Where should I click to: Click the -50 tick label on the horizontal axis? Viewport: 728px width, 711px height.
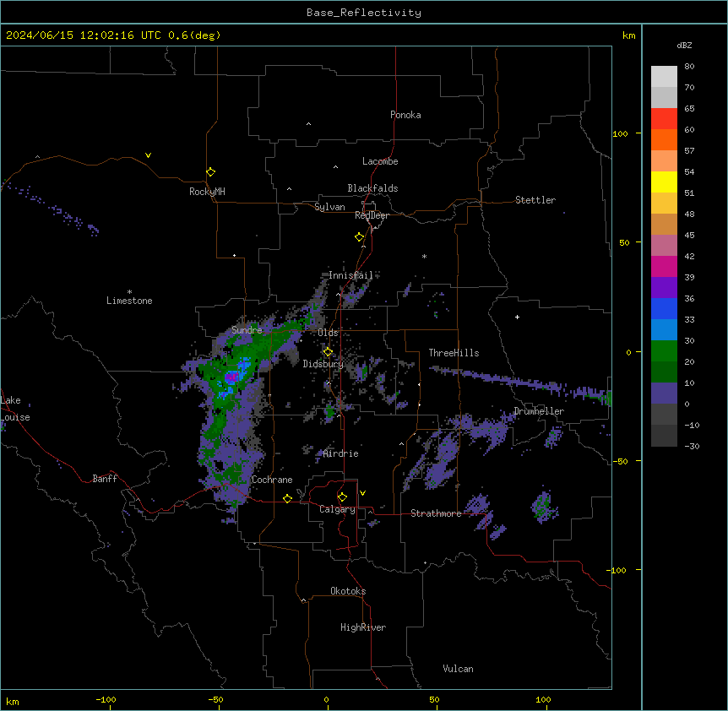215,699
